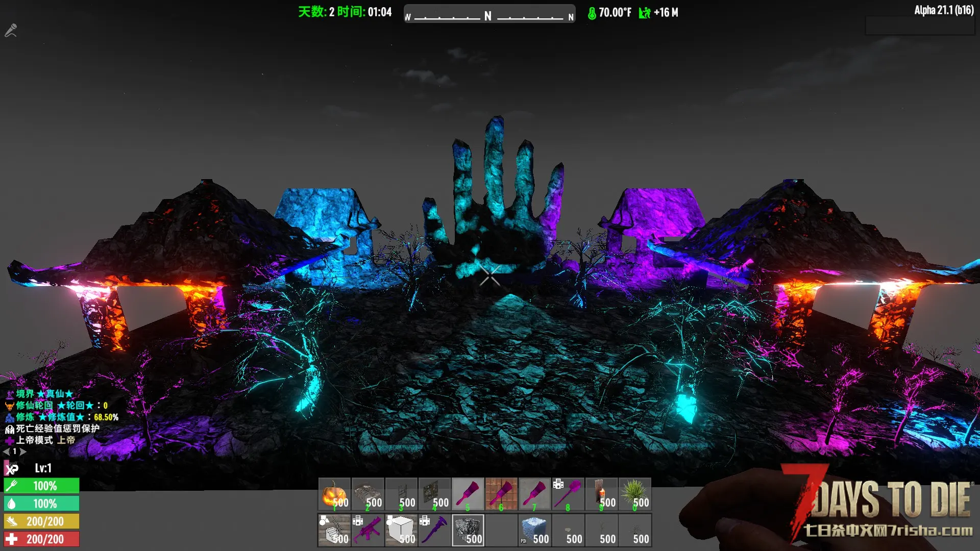980x551 pixels.
Task: Select the grass plant in slot 0
Action: tap(635, 494)
